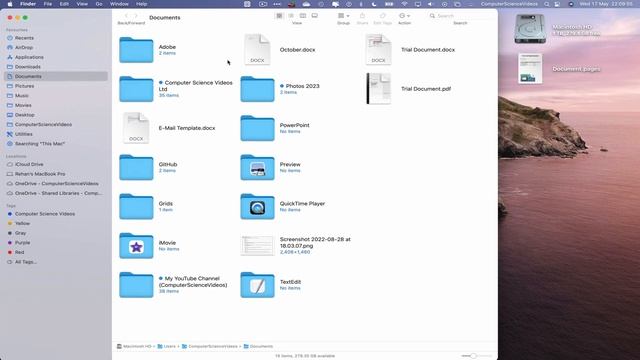The height and width of the screenshot is (360, 640).
Task: Switch to gallery view in toolbar
Action: [x=315, y=16]
